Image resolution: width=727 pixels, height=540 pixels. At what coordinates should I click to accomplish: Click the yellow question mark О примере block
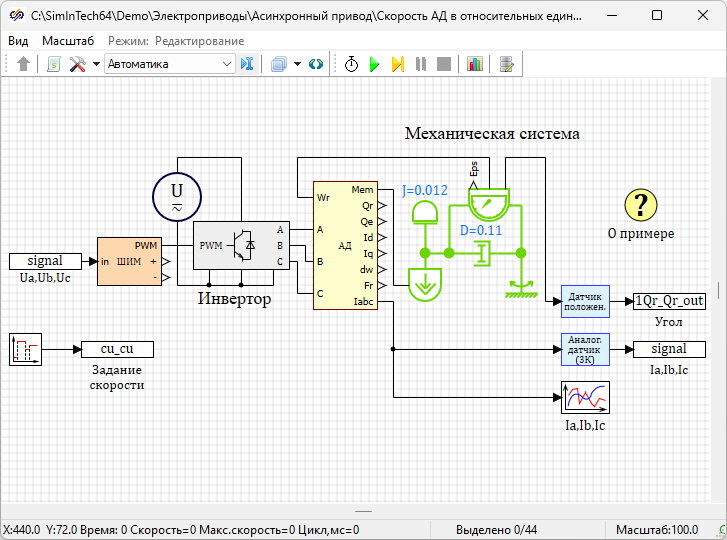point(641,205)
